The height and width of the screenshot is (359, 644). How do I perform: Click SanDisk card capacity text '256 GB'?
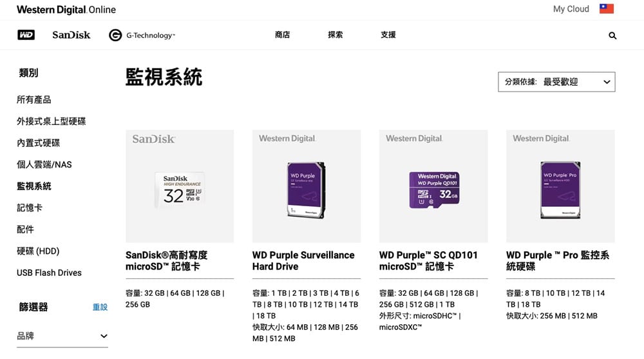(138, 305)
